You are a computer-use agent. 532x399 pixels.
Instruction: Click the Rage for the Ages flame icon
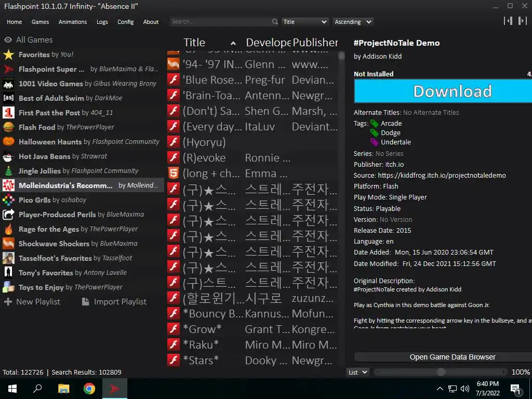[8, 229]
